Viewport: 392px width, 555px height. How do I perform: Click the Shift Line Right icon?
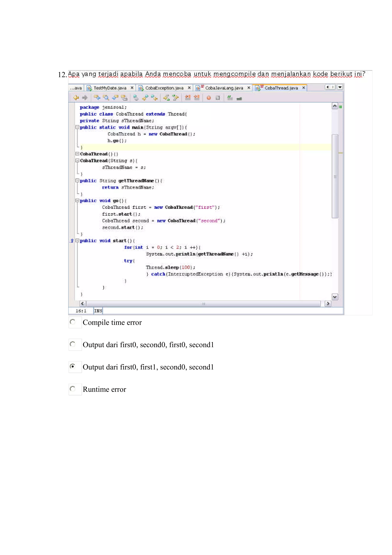pyautogui.click(x=197, y=98)
